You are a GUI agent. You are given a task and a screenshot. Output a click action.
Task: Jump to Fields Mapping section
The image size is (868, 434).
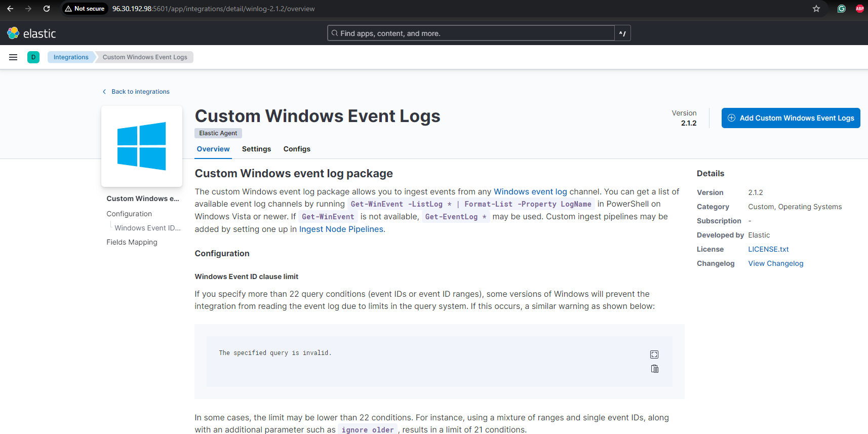pyautogui.click(x=132, y=242)
